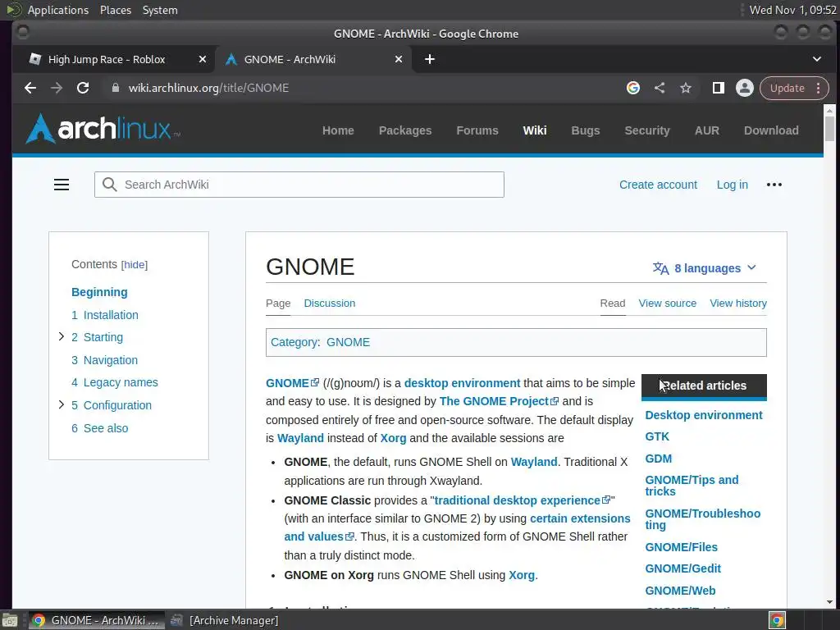840x630 pixels.
Task: Open the Download navigation link
Action: pyautogui.click(x=771, y=130)
